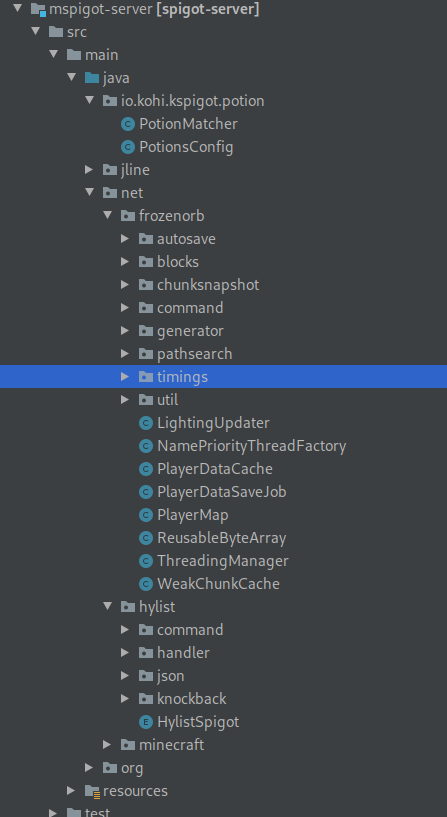The height and width of the screenshot is (817, 447).
Task: Select the ThreadingManager class
Action: pyautogui.click(x=223, y=561)
